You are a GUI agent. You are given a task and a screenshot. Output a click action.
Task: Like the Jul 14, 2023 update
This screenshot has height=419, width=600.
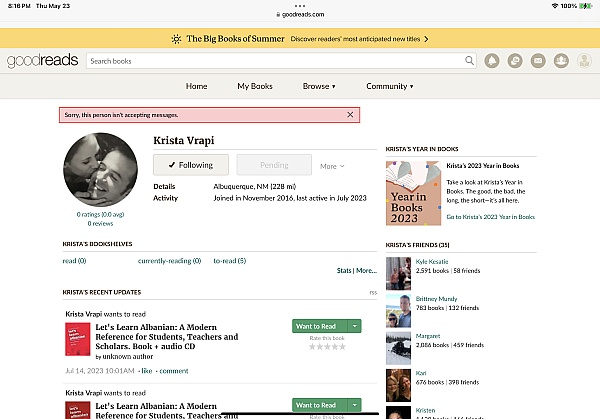pos(147,371)
